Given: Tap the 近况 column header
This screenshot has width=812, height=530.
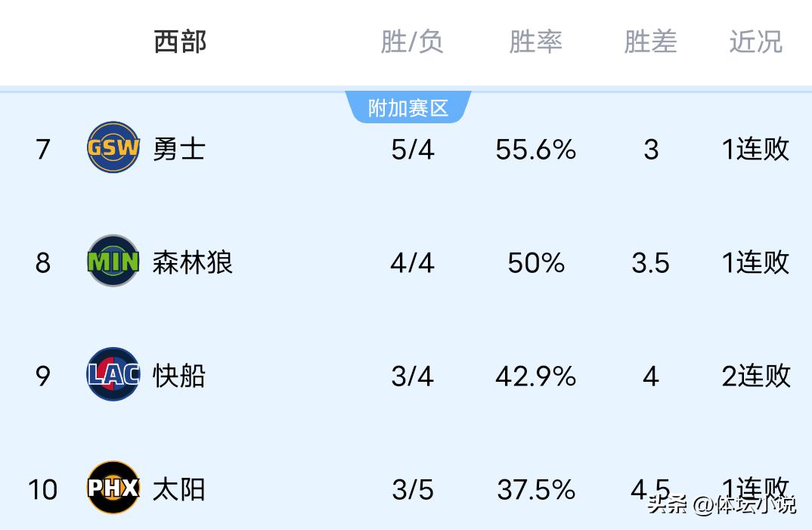Looking at the screenshot, I should point(755,42).
